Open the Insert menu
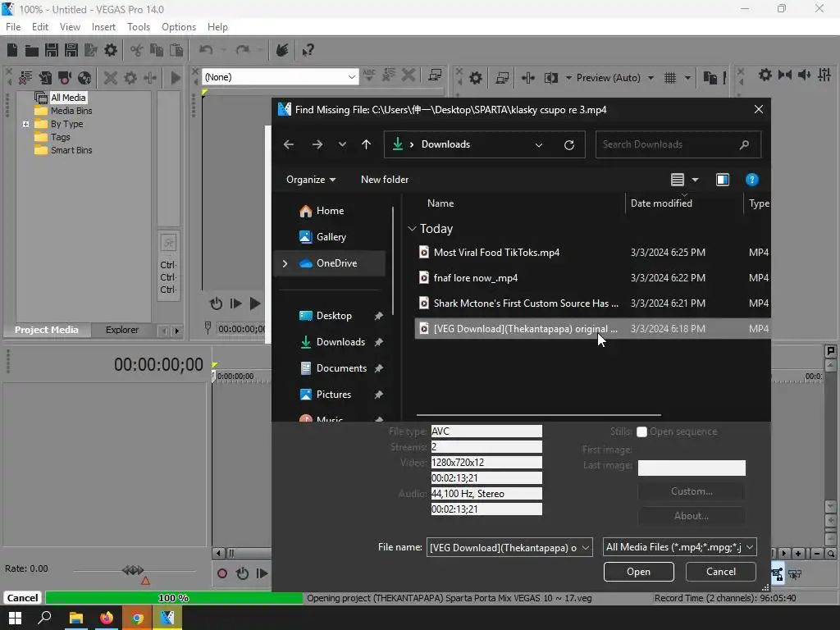 [x=103, y=27]
